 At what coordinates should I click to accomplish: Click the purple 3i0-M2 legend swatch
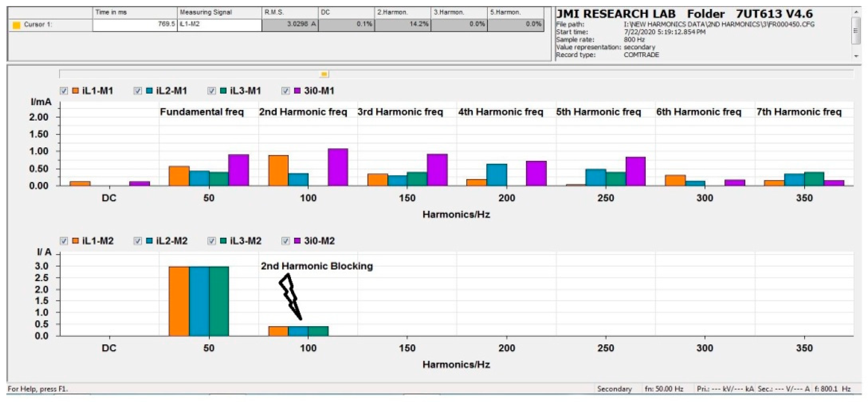click(297, 241)
